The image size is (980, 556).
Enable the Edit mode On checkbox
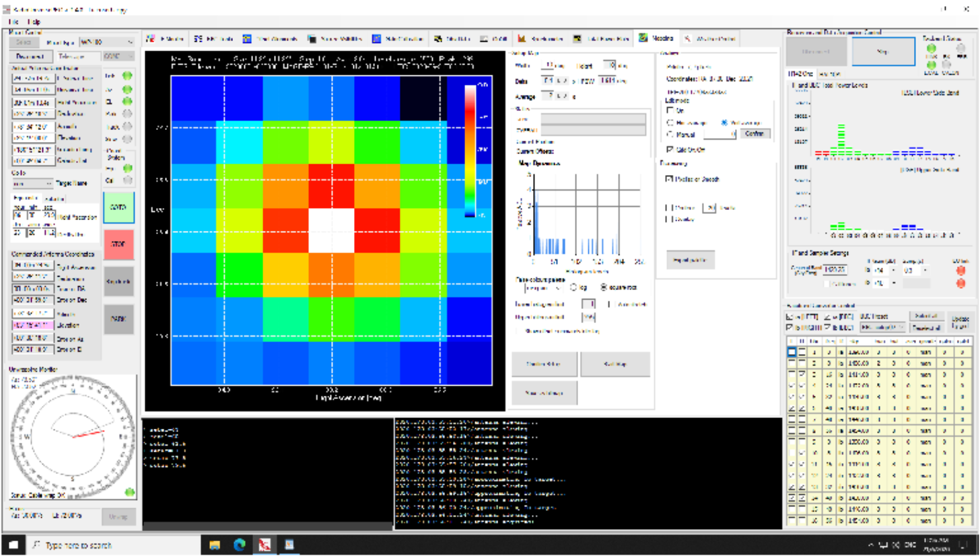tap(670, 110)
